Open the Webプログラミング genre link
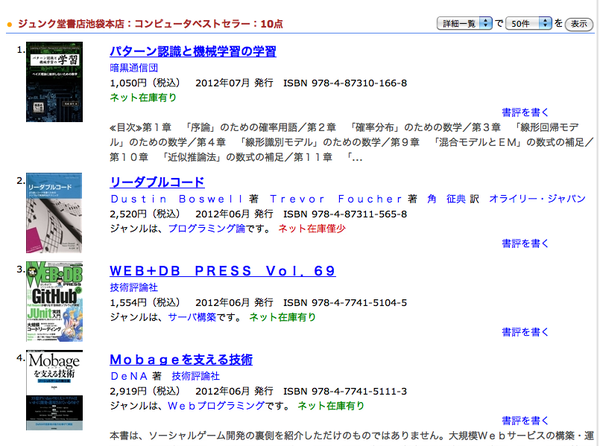The image size is (600, 446). click(x=216, y=406)
